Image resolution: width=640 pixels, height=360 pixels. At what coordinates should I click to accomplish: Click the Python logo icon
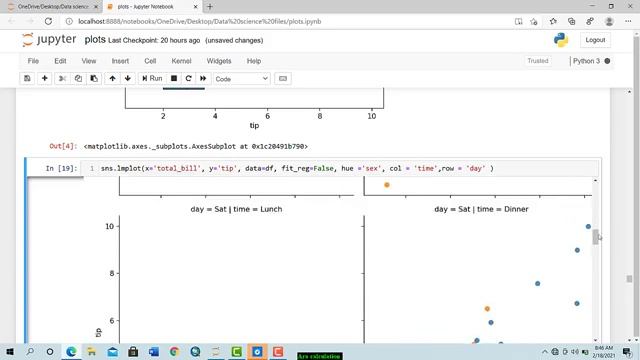point(561,40)
